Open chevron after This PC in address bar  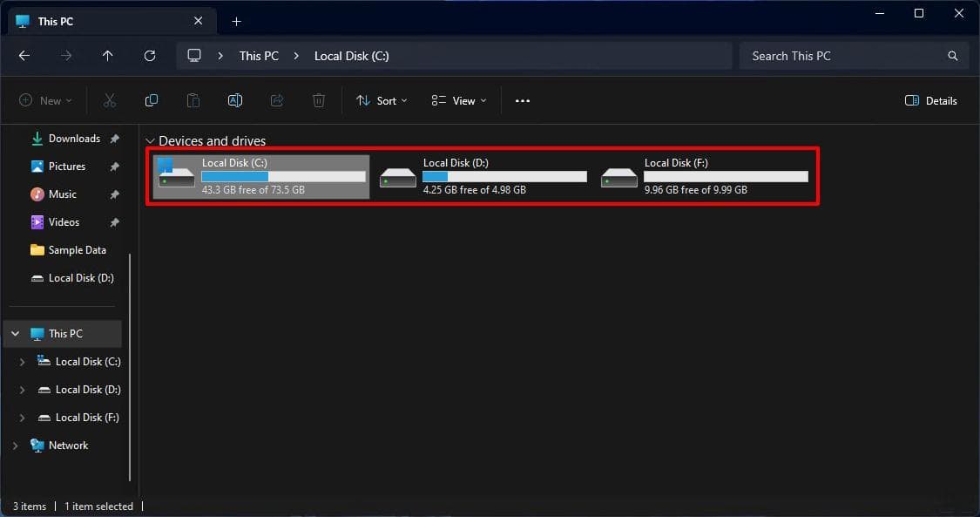[x=296, y=56]
